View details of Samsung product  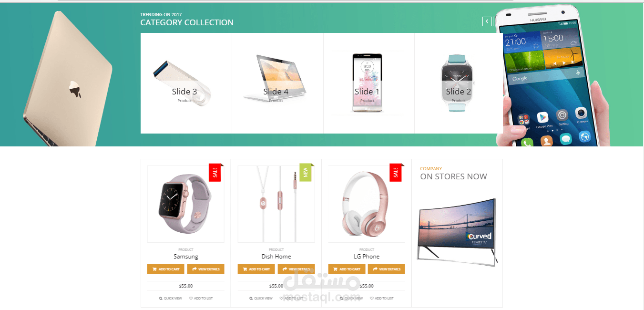tap(206, 269)
